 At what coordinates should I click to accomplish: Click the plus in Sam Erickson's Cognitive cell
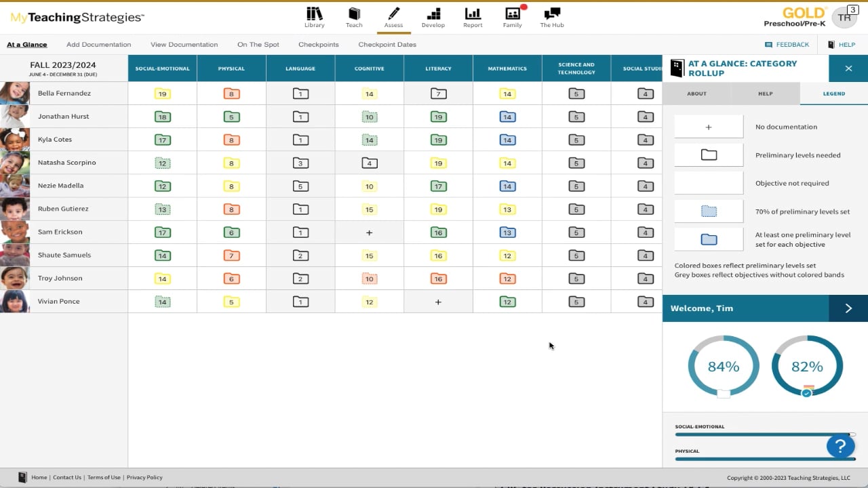click(x=369, y=232)
